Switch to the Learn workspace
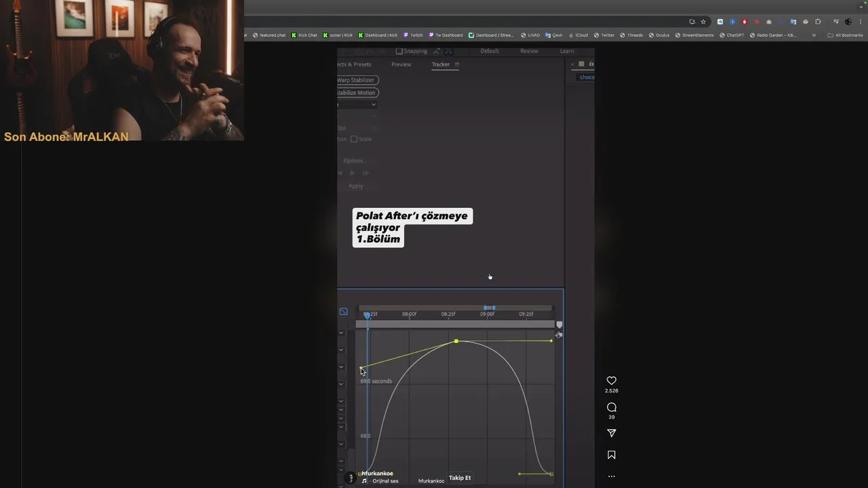Viewport: 868px width, 488px height. (567, 51)
